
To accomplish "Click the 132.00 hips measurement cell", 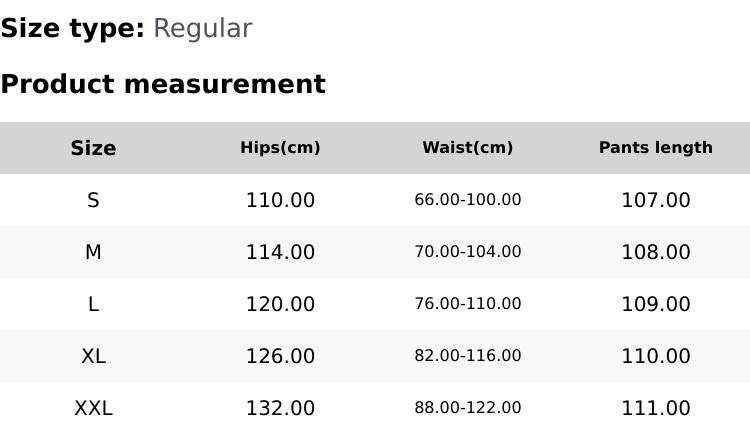I will coord(280,408).
